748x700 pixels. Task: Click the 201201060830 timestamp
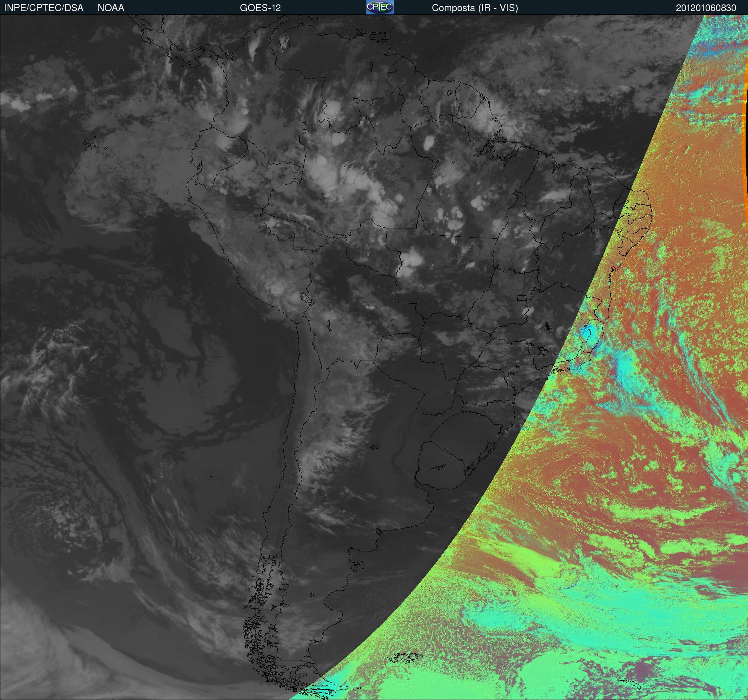click(706, 8)
